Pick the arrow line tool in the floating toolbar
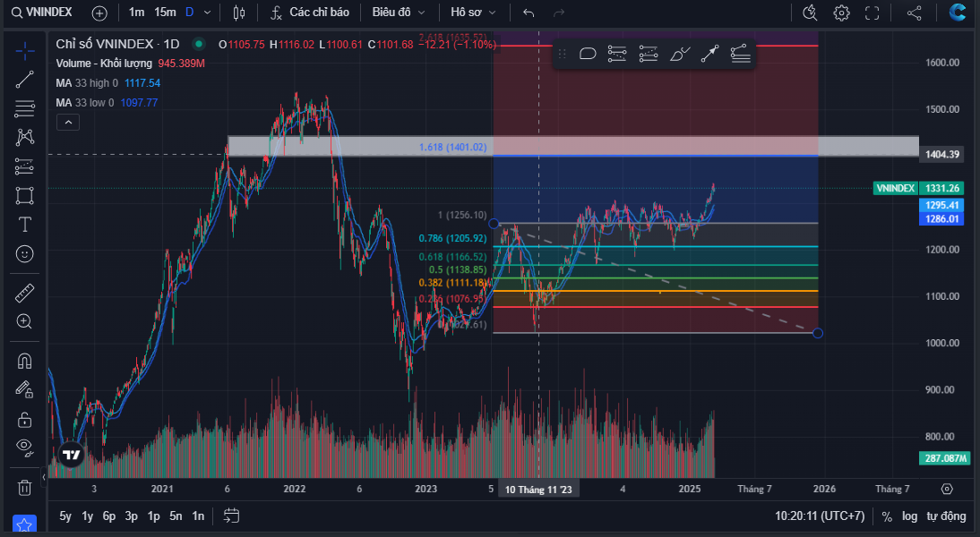 click(709, 54)
